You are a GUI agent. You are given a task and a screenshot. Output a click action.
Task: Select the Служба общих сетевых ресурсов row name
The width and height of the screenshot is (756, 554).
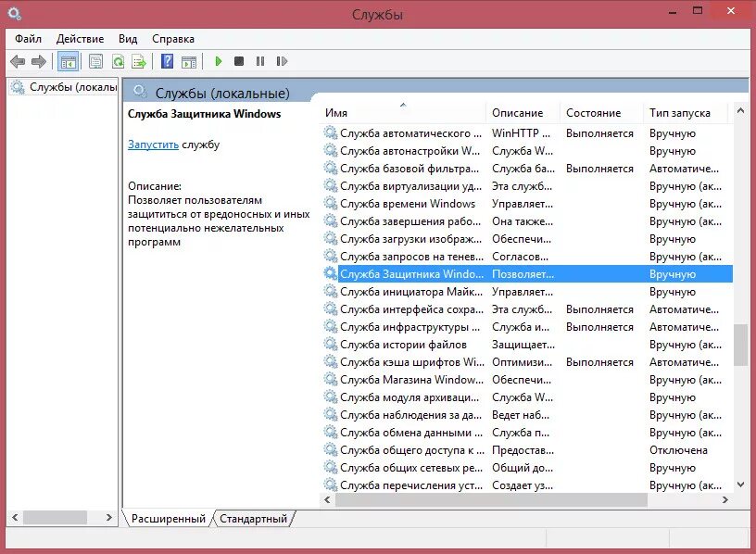411,468
